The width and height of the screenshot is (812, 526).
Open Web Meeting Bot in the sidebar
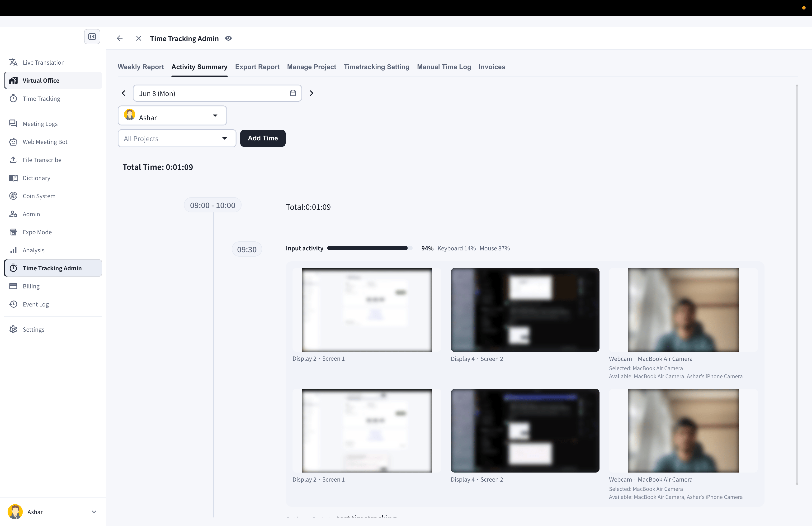[x=53, y=142]
